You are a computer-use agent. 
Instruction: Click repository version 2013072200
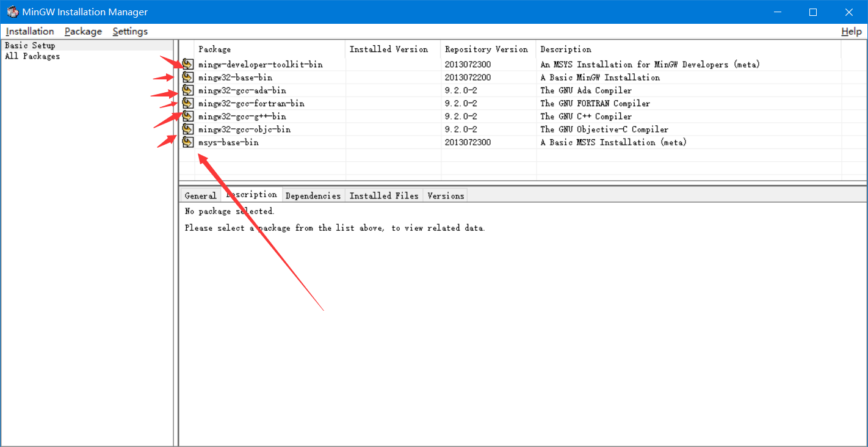pos(468,78)
